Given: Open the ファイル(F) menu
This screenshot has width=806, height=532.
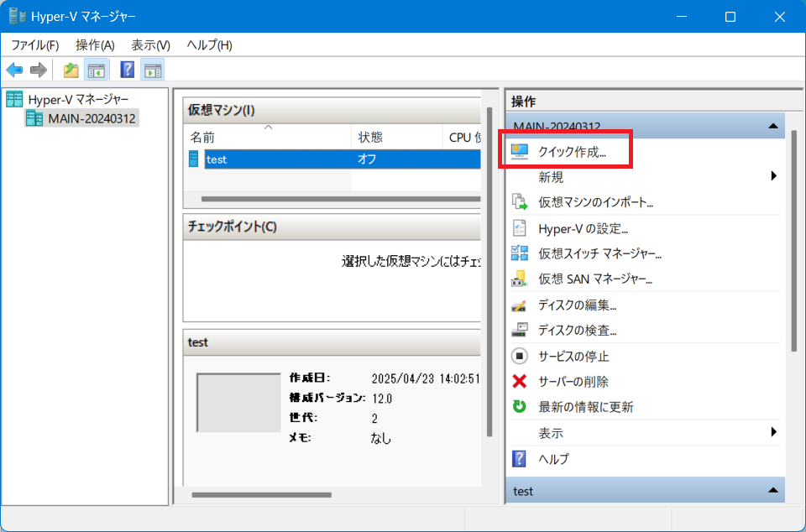Looking at the screenshot, I should point(35,45).
